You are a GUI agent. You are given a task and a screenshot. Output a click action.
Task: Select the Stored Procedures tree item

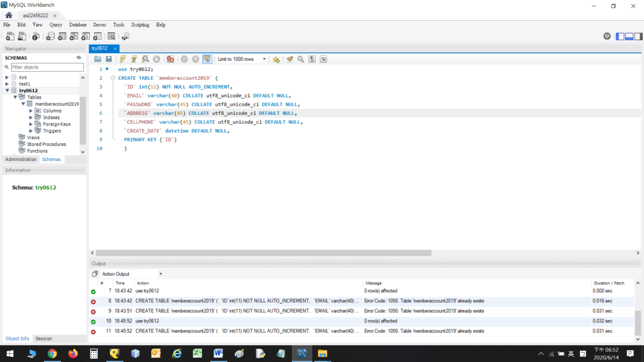(x=47, y=144)
